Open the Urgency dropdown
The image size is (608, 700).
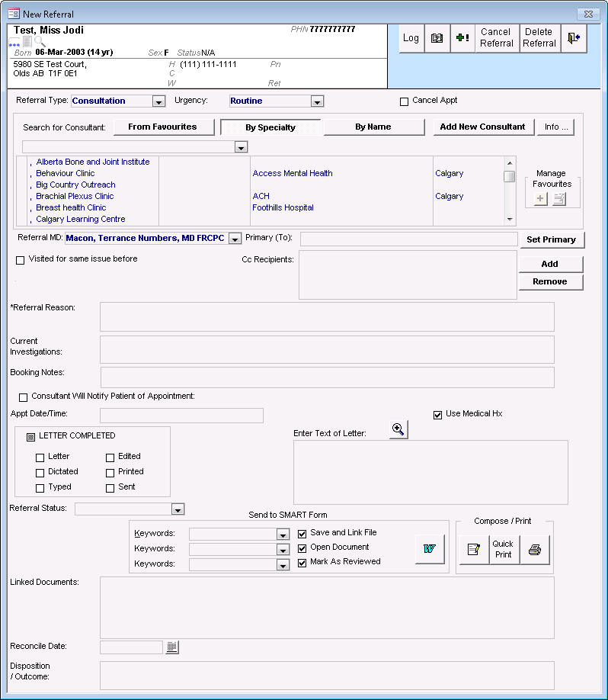(x=317, y=101)
